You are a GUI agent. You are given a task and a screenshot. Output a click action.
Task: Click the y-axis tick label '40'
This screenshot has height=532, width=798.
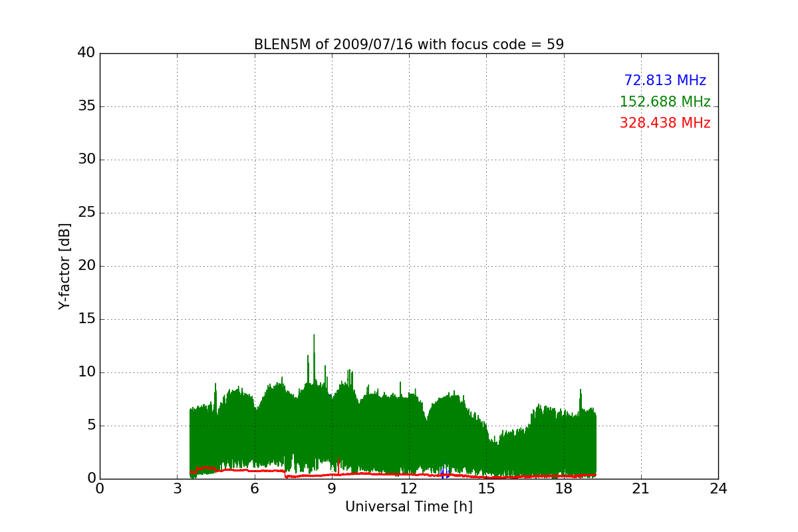point(86,53)
